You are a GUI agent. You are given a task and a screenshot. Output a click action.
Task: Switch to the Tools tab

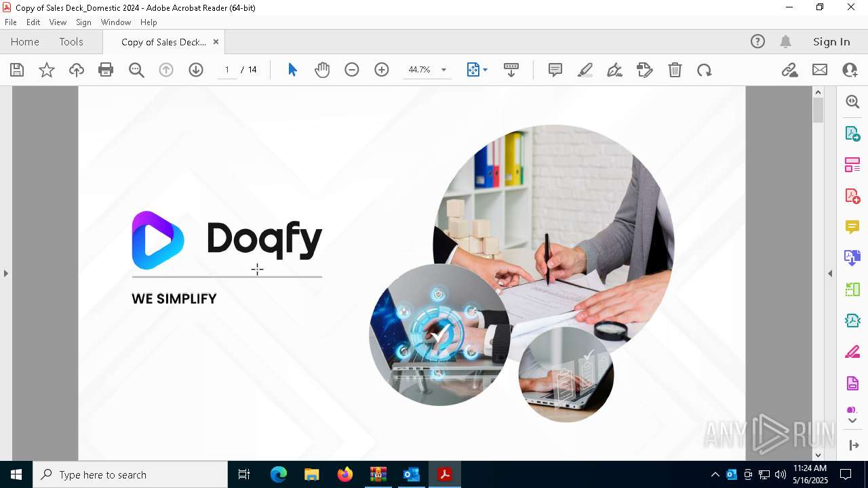(71, 41)
